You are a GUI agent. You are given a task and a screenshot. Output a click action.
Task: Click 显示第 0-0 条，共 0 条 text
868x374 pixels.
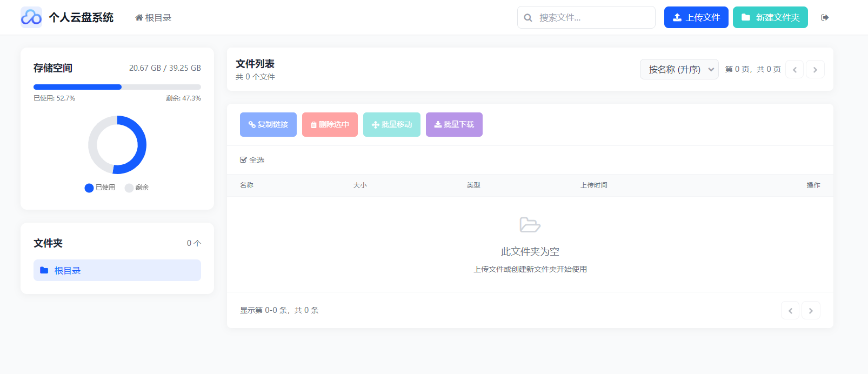point(279,310)
